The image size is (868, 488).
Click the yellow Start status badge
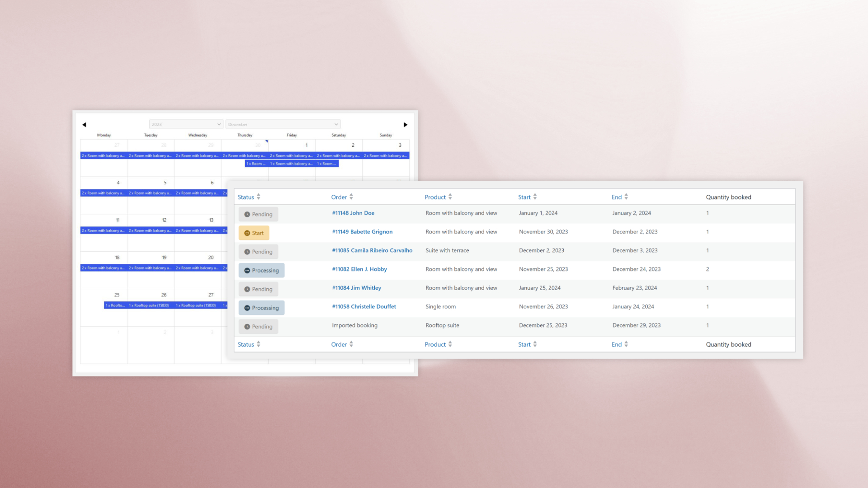254,233
